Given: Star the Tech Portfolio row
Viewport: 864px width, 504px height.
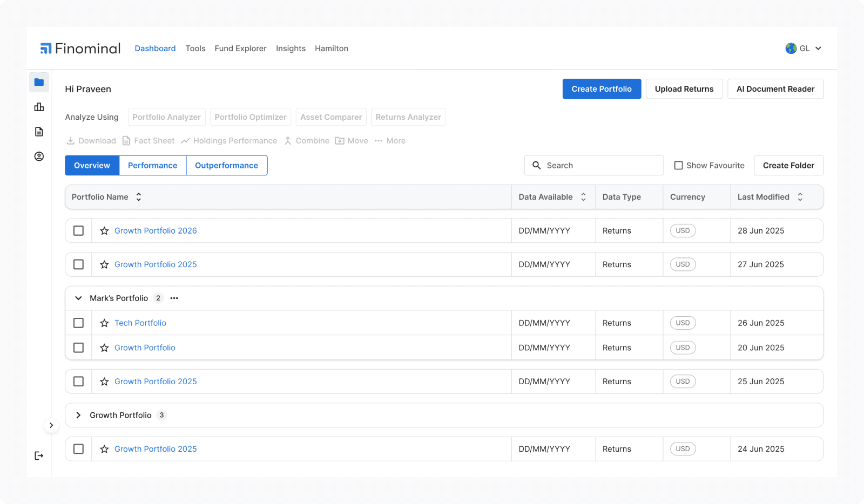Looking at the screenshot, I should pyautogui.click(x=105, y=323).
